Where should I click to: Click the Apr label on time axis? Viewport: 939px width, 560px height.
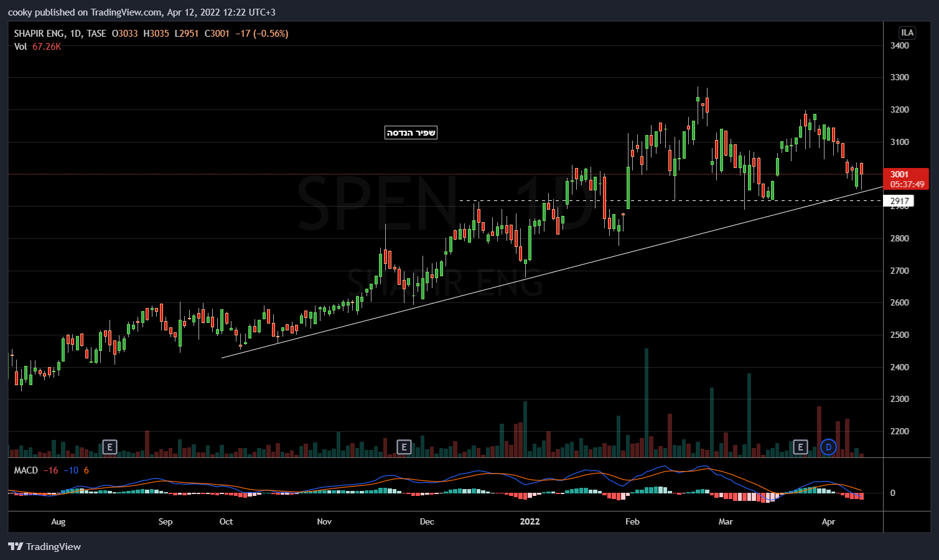(828, 521)
